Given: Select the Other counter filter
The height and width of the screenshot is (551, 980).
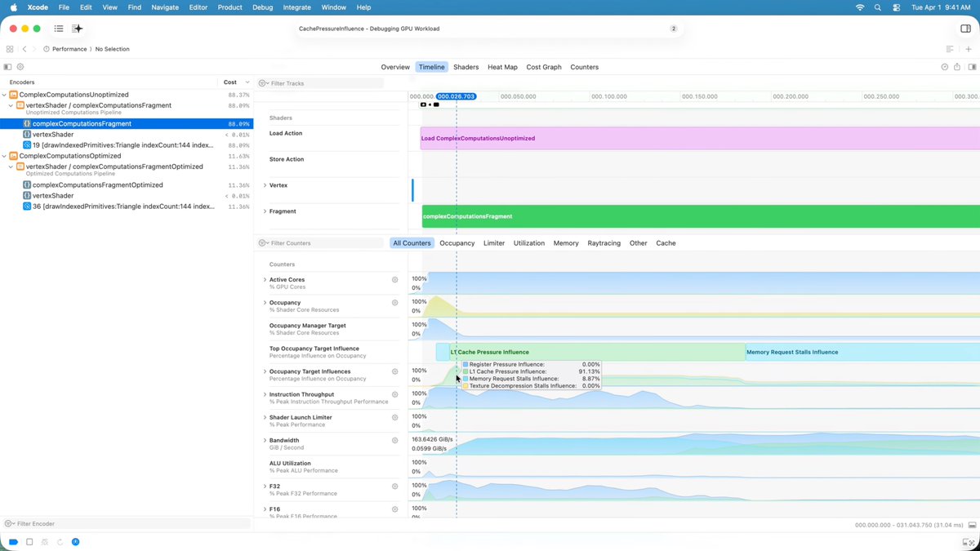Looking at the screenshot, I should pos(639,243).
